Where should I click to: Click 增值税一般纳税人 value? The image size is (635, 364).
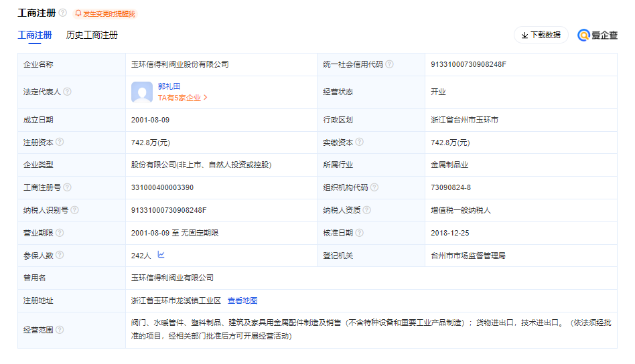460,210
